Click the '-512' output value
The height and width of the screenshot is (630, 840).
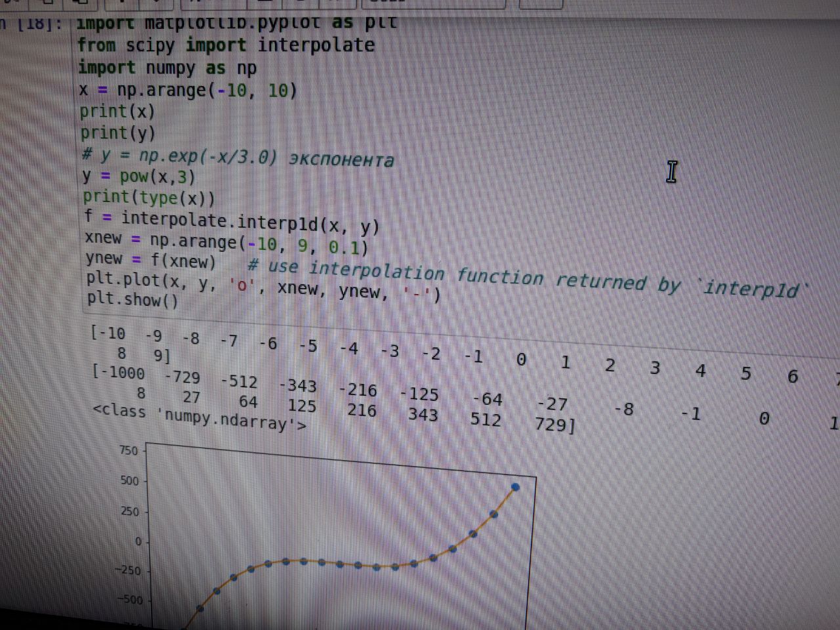240,382
